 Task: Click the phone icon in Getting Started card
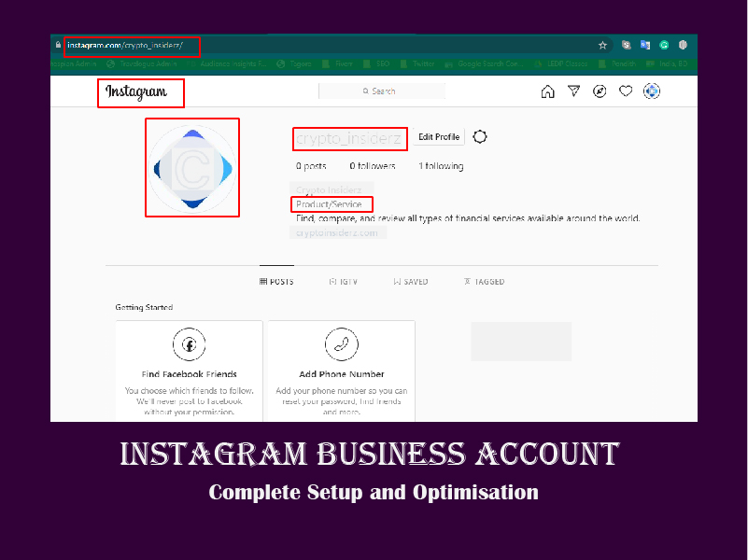[x=342, y=344]
